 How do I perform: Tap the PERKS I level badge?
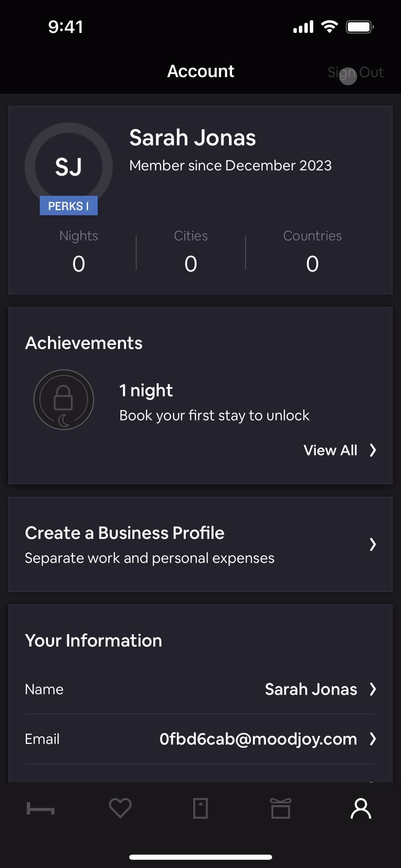click(69, 206)
